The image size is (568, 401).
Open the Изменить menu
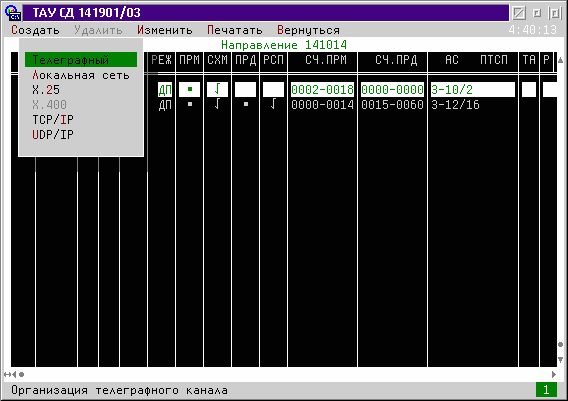[165, 30]
